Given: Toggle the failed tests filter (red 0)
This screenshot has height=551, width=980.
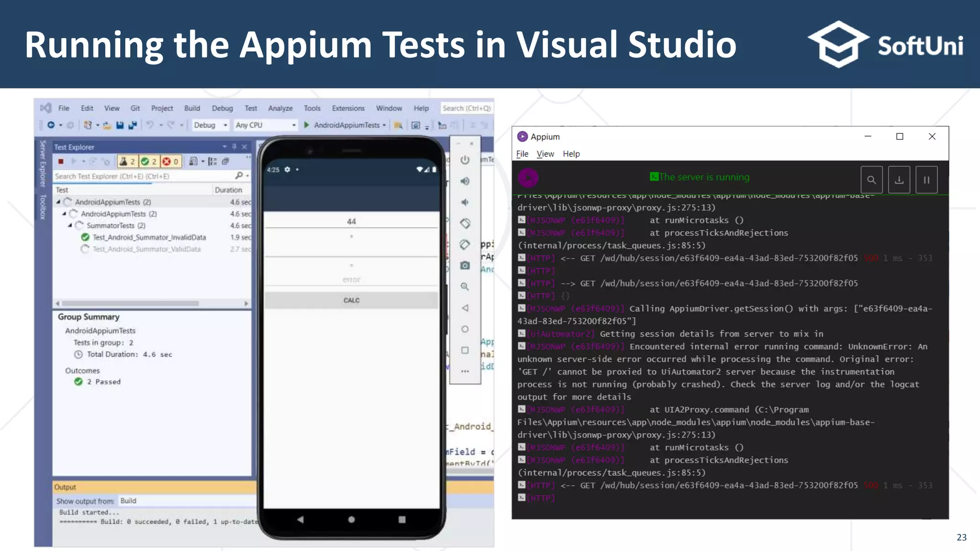Looking at the screenshot, I should coord(170,162).
